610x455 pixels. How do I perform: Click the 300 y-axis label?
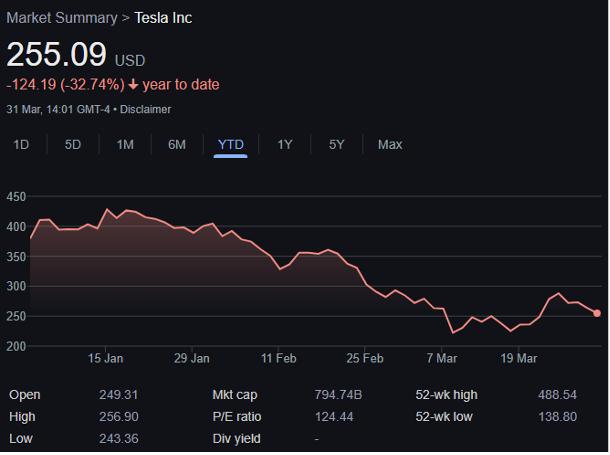(16, 286)
